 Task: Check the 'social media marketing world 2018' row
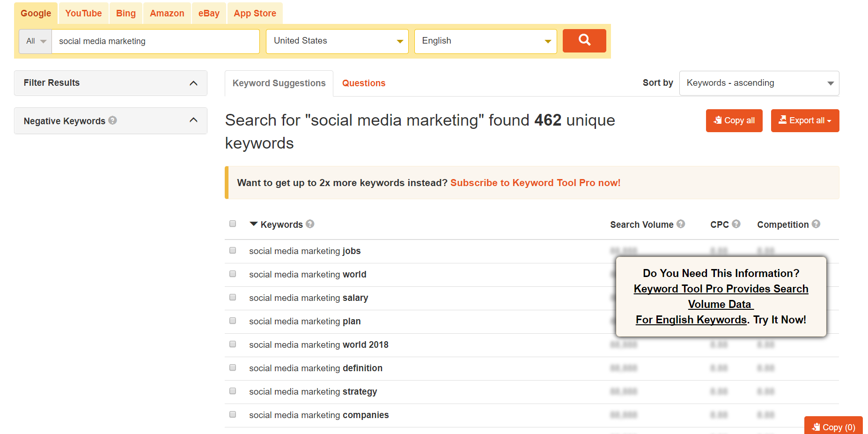(233, 344)
